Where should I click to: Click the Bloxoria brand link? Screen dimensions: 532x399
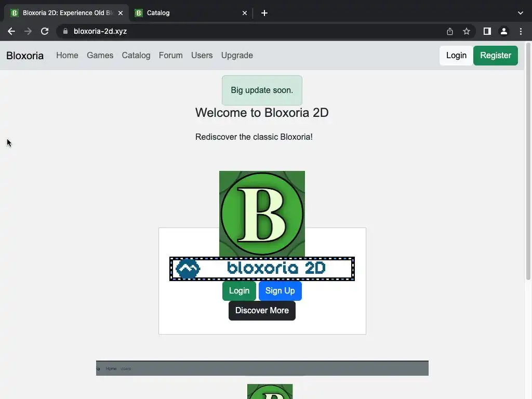pos(25,56)
